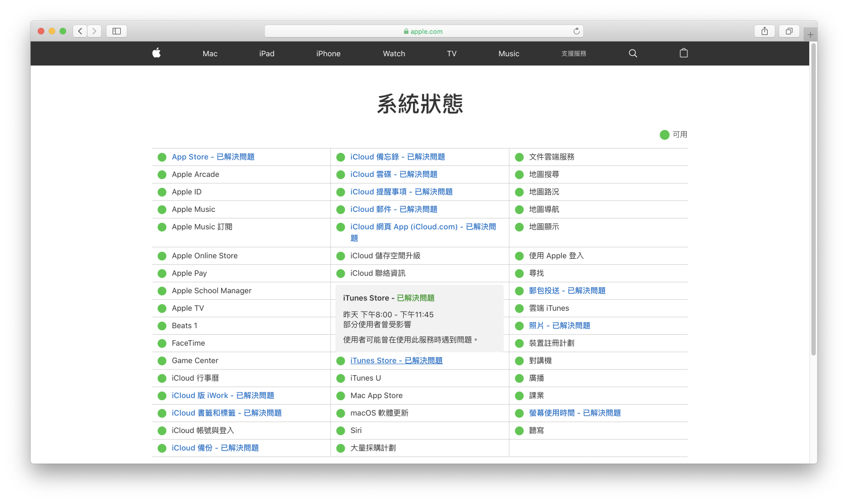Click the green dot beside App Store
Viewport: 848px width, 504px height.
click(162, 157)
